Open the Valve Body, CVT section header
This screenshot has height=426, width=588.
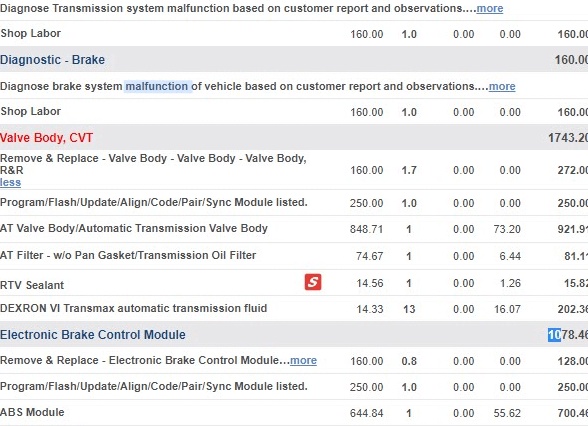coord(46,138)
